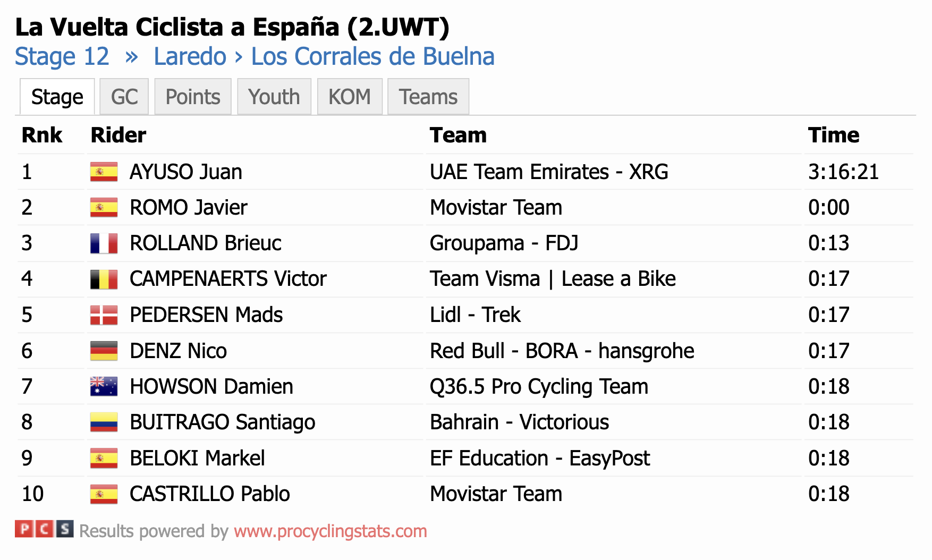Click the Danish flag beside PEDERSEN Mads
This screenshot has height=560, width=932.
coord(104,315)
